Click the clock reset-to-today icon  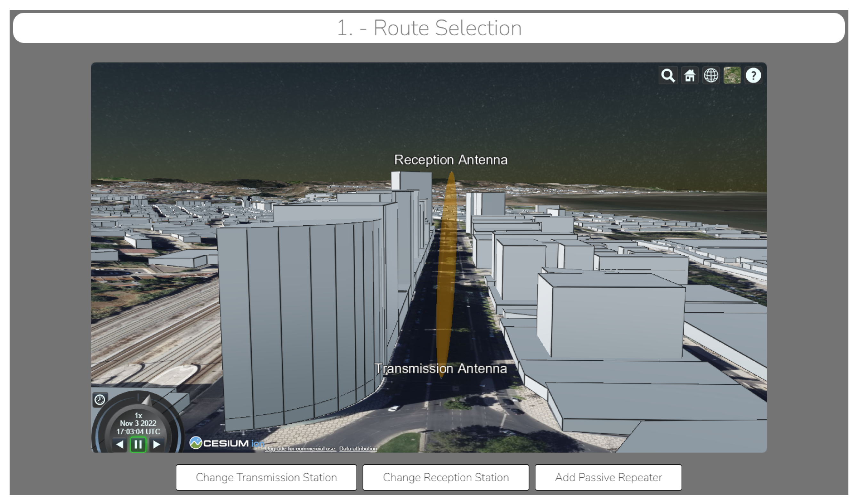coord(100,399)
